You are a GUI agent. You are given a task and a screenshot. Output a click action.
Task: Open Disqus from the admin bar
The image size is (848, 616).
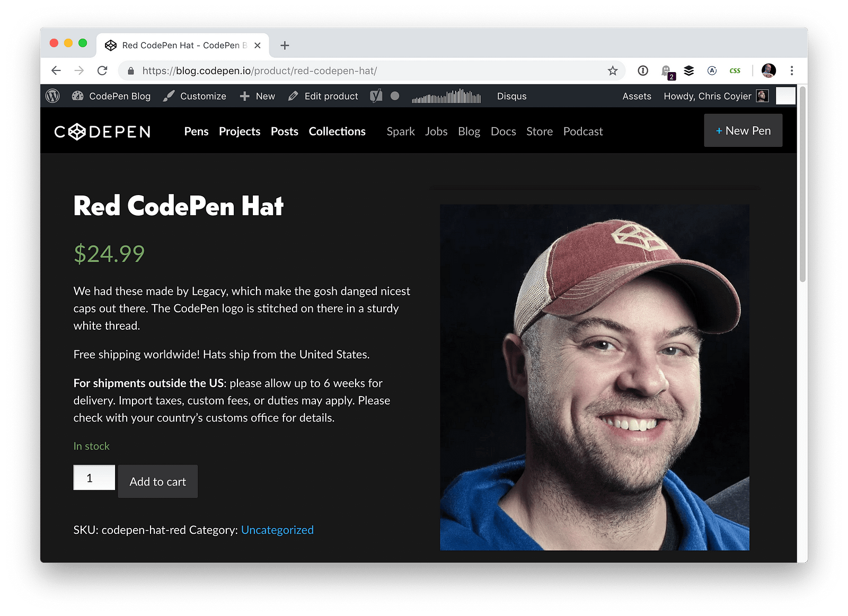(512, 96)
